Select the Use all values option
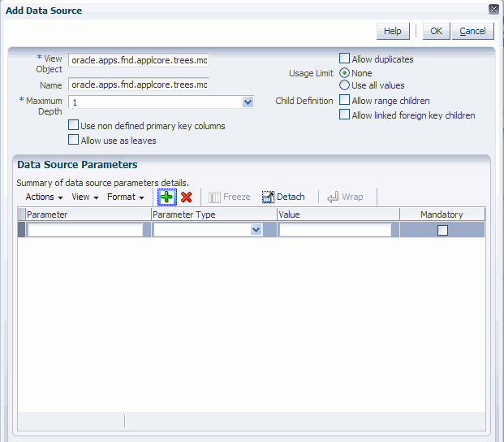This screenshot has height=442, width=504. tap(344, 85)
